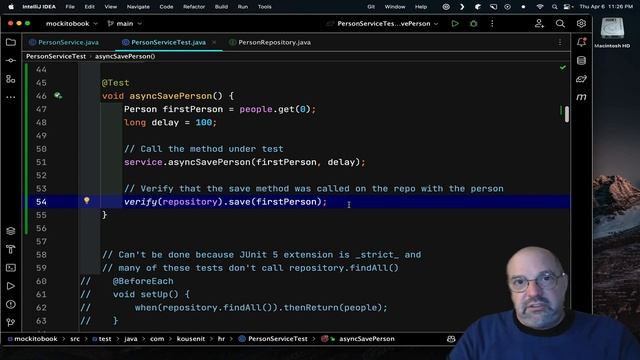Place cursor on verify(repository) code line

tap(225, 202)
